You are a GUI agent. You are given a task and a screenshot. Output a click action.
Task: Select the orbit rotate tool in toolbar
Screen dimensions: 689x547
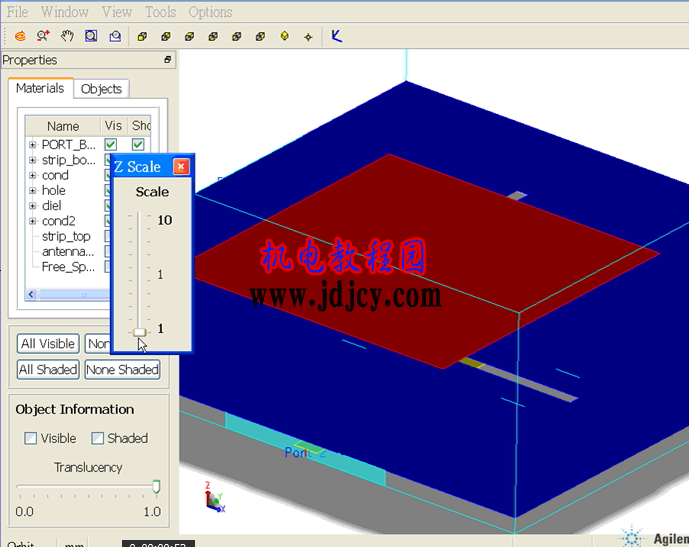pyautogui.click(x=19, y=36)
